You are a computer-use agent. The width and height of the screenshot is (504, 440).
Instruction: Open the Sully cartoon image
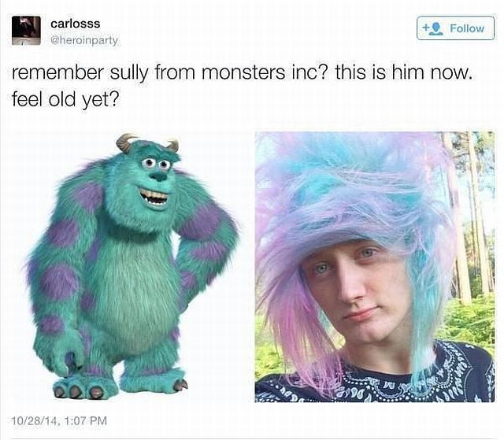point(132,267)
